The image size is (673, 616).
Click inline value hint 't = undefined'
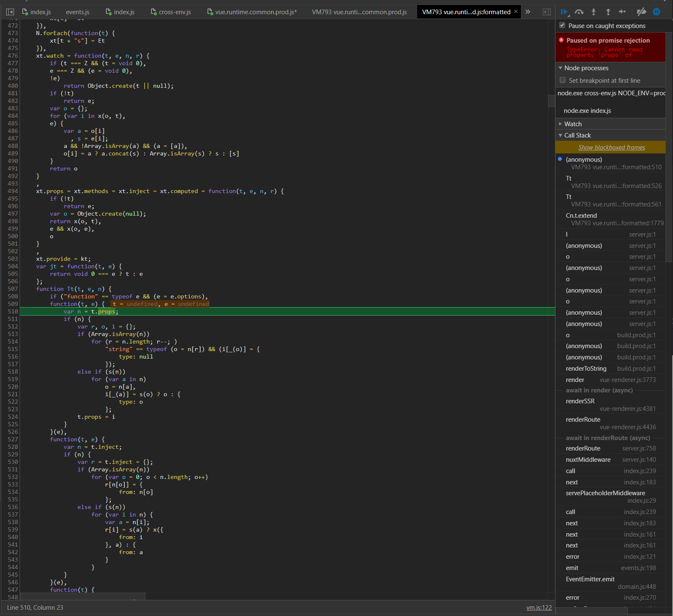point(135,304)
